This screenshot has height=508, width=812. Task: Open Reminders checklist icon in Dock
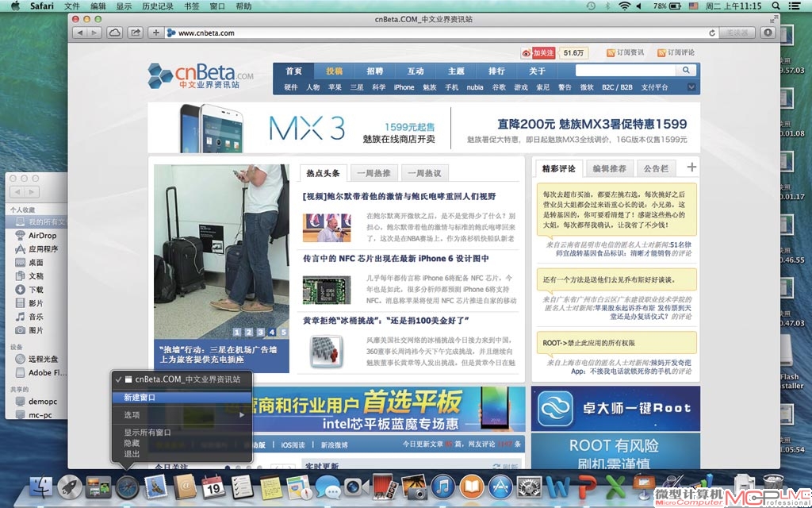pos(242,487)
